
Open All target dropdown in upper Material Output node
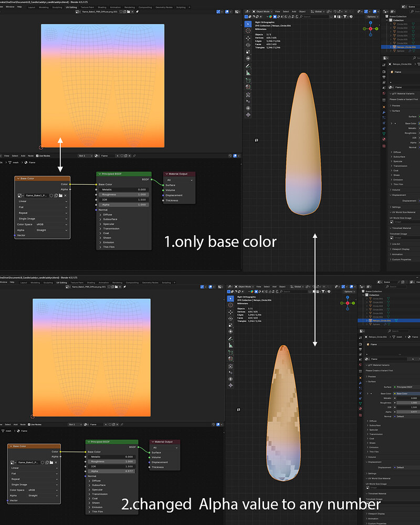180,180
